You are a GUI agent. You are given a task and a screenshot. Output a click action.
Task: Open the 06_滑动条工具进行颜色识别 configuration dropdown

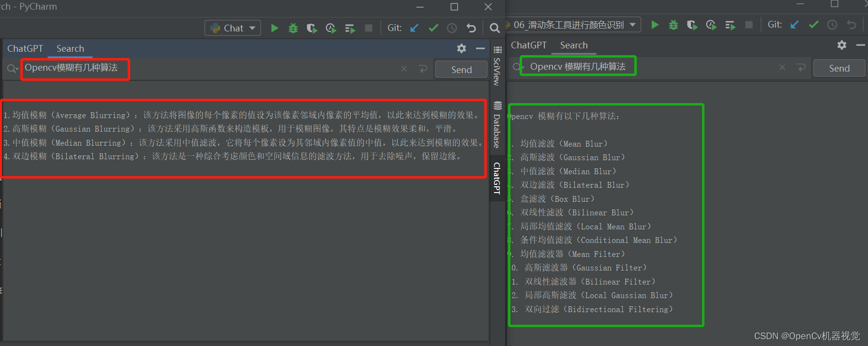pos(573,25)
